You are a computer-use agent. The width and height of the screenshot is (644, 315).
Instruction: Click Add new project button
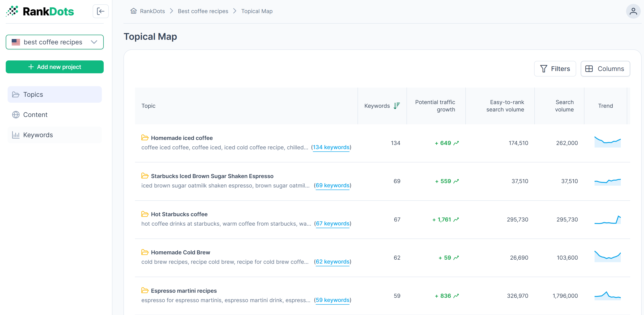coord(54,67)
